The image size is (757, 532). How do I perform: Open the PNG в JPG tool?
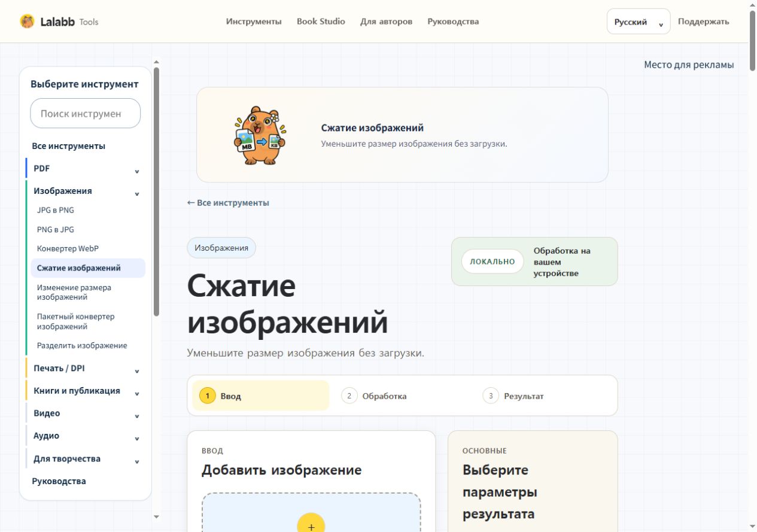56,229
